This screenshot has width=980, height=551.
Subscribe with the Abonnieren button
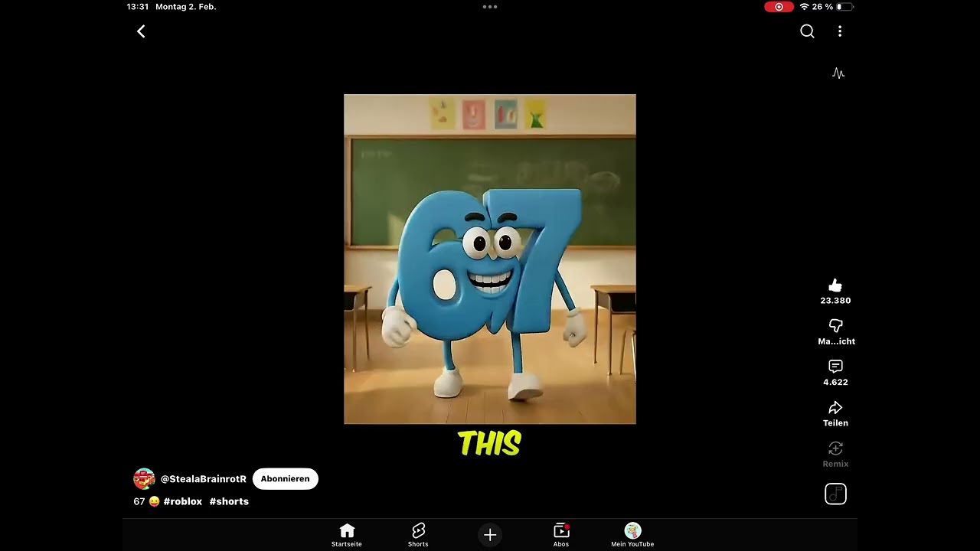(285, 479)
